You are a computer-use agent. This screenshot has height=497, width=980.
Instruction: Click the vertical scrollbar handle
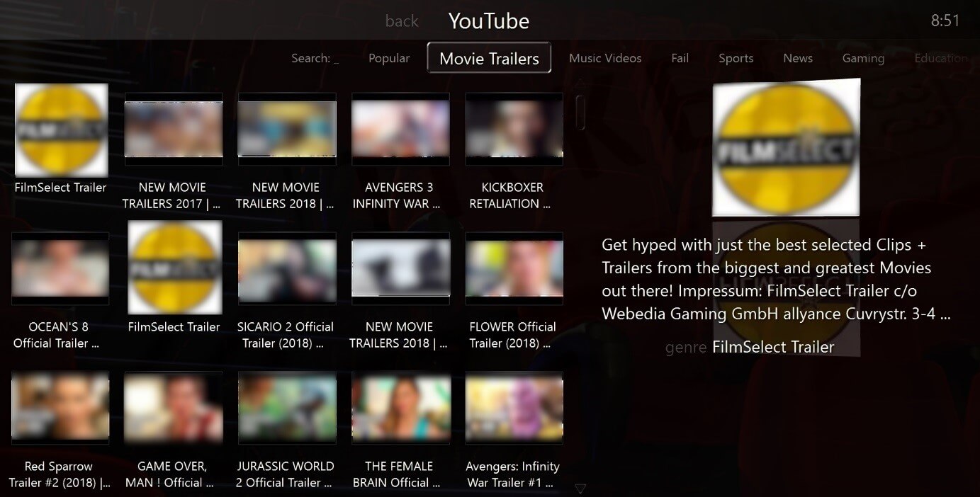[580, 113]
